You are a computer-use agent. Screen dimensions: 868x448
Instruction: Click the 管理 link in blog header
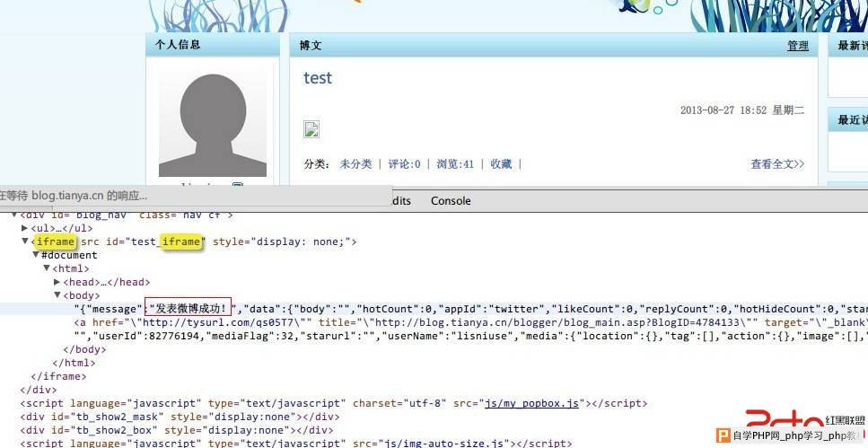[798, 46]
